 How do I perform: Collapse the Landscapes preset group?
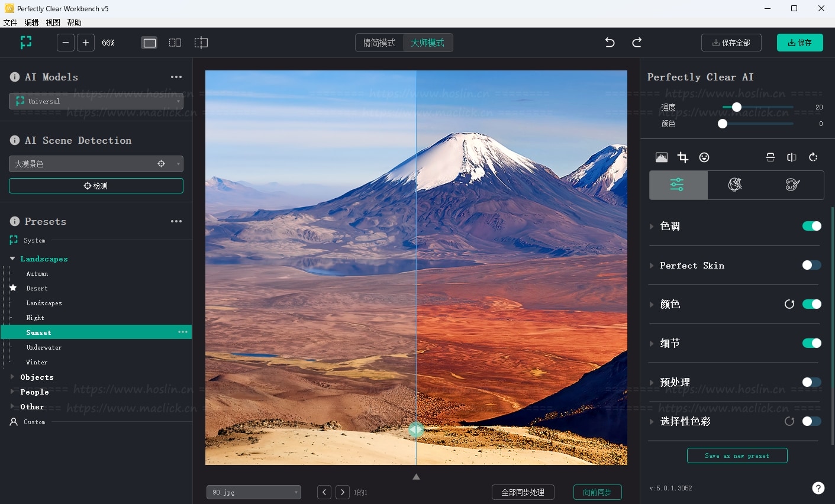pyautogui.click(x=12, y=259)
